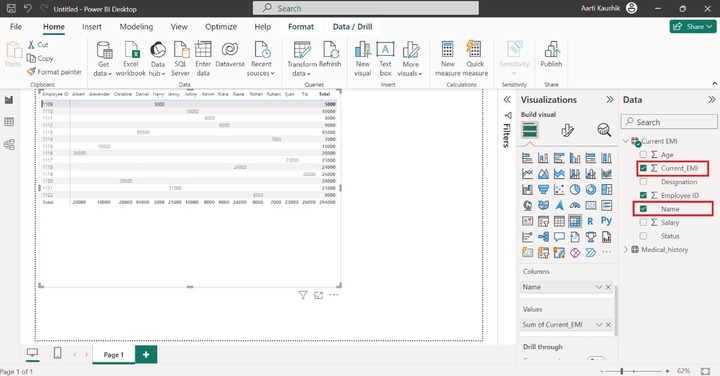
Task: Select the trophy metrics visual
Action: click(591, 237)
